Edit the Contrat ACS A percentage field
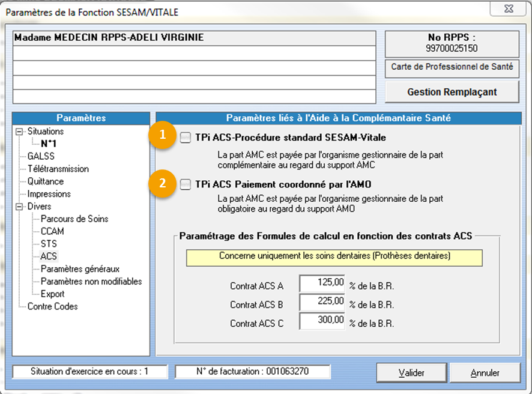This screenshot has height=394, width=532. pos(322,283)
